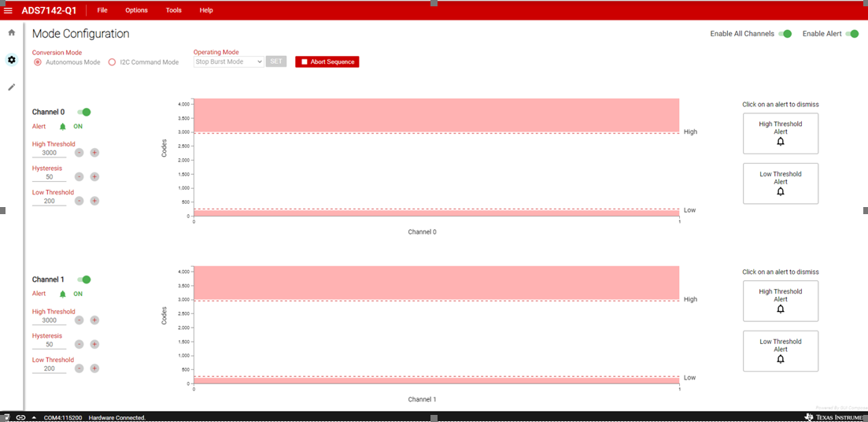868x422 pixels.
Task: Decrease Channel 1 Low Threshold with minus
Action: (x=79, y=368)
